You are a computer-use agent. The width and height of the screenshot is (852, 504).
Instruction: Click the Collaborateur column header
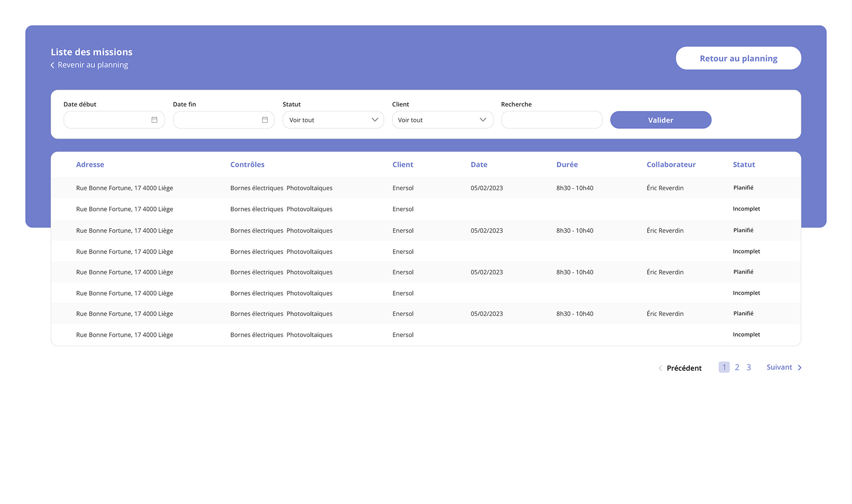(x=671, y=165)
